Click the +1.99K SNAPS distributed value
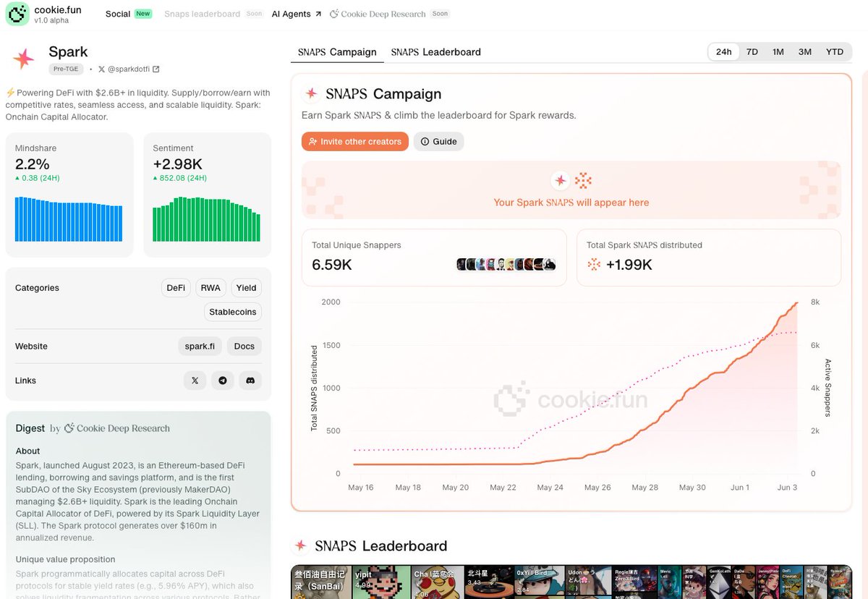This screenshot has width=868, height=599. click(x=629, y=265)
